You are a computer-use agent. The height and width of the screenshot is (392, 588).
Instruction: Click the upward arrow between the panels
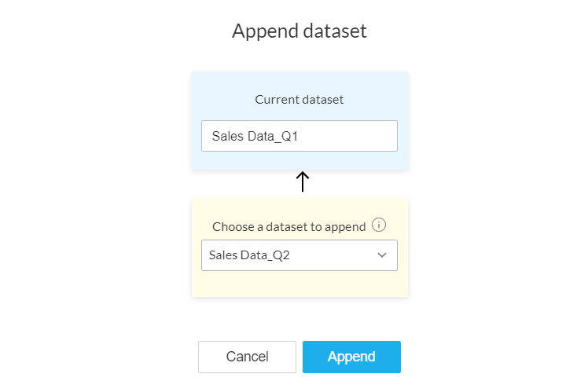coord(302,182)
